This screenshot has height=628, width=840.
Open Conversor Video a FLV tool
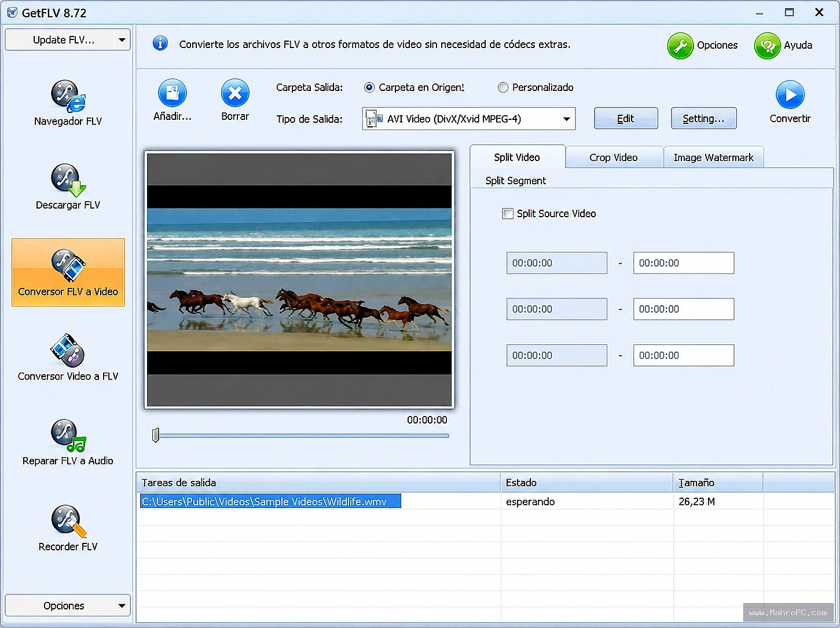68,357
